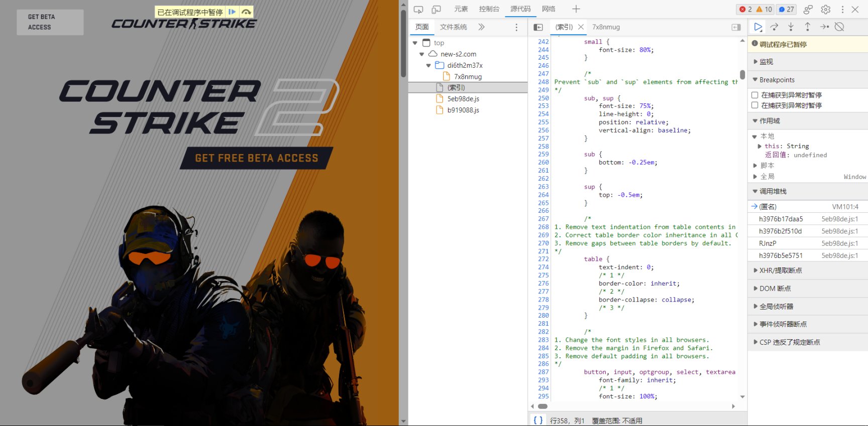Step over from the page paused overlay
Image resolution: width=868 pixels, height=426 pixels.
point(246,12)
